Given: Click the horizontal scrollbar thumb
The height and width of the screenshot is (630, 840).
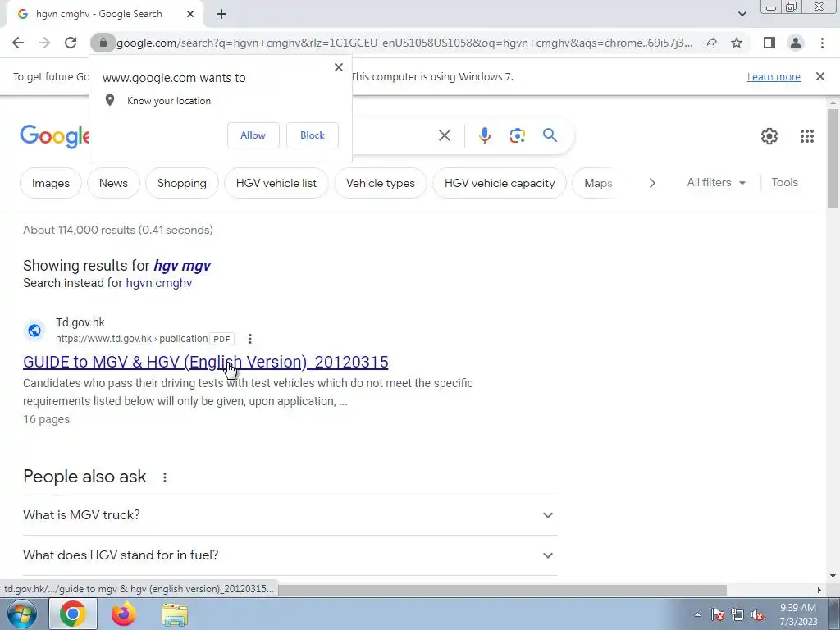Looking at the screenshot, I should coord(502,590).
